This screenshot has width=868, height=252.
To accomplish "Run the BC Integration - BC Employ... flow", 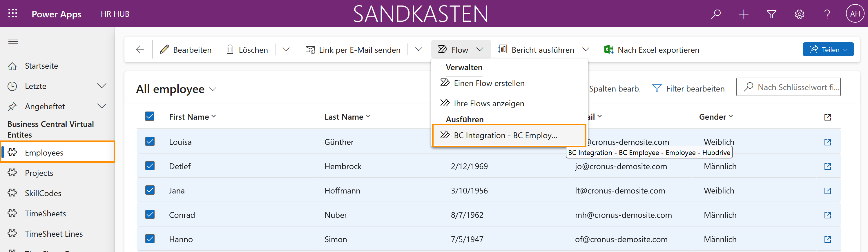I will [509, 135].
